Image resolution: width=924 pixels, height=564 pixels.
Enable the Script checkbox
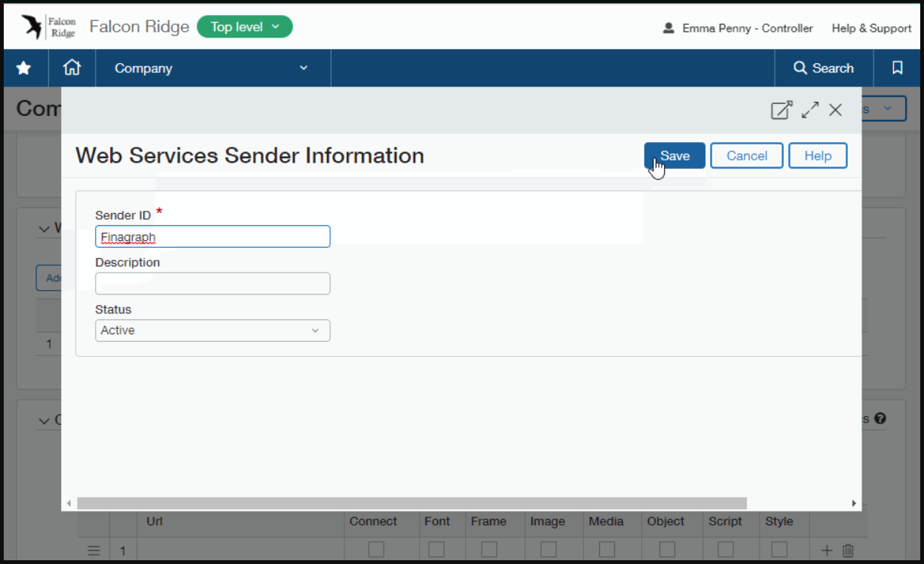tap(726, 550)
